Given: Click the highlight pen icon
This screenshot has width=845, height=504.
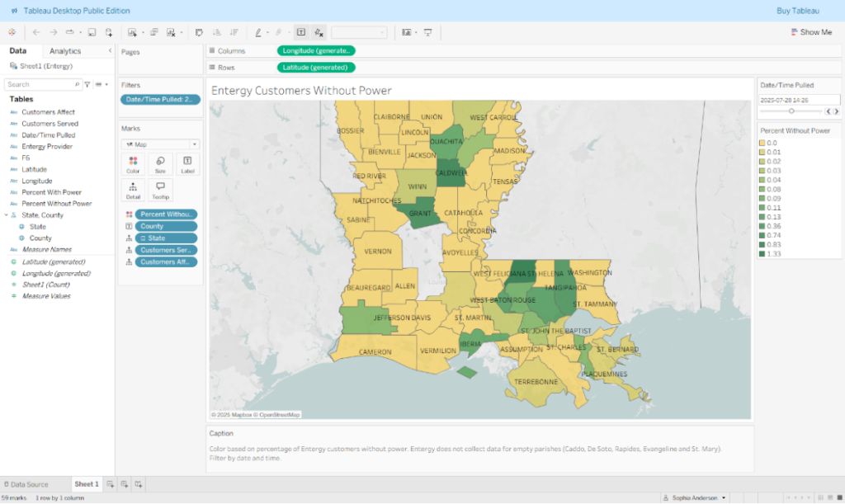Looking at the screenshot, I should (x=258, y=32).
